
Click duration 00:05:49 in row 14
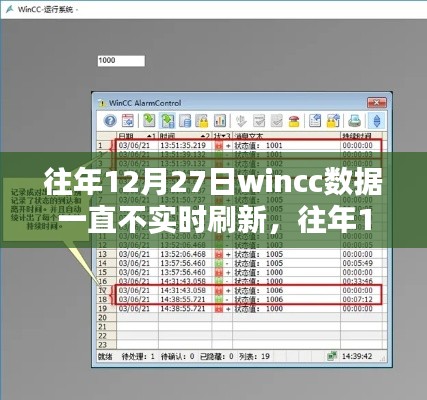pyautogui.click(x=357, y=263)
